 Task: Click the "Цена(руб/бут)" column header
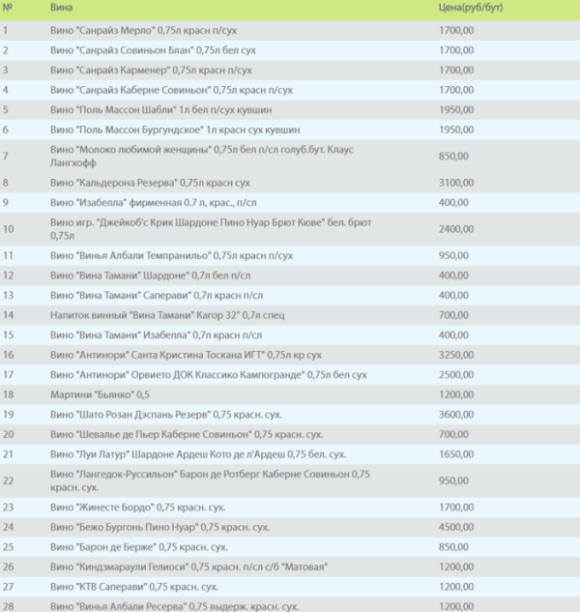(470, 8)
